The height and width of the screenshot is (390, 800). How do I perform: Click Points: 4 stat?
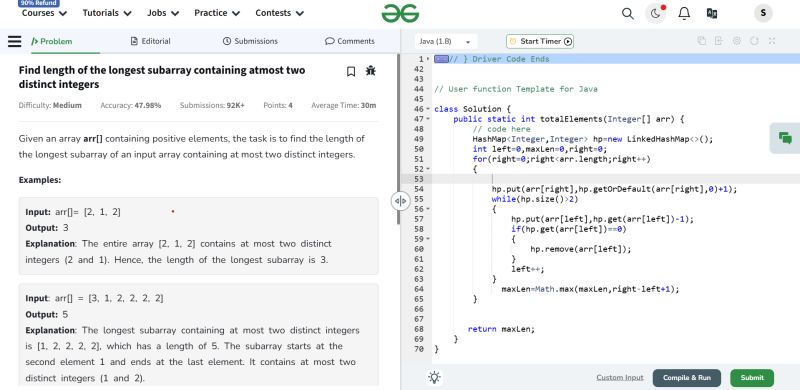coord(278,106)
